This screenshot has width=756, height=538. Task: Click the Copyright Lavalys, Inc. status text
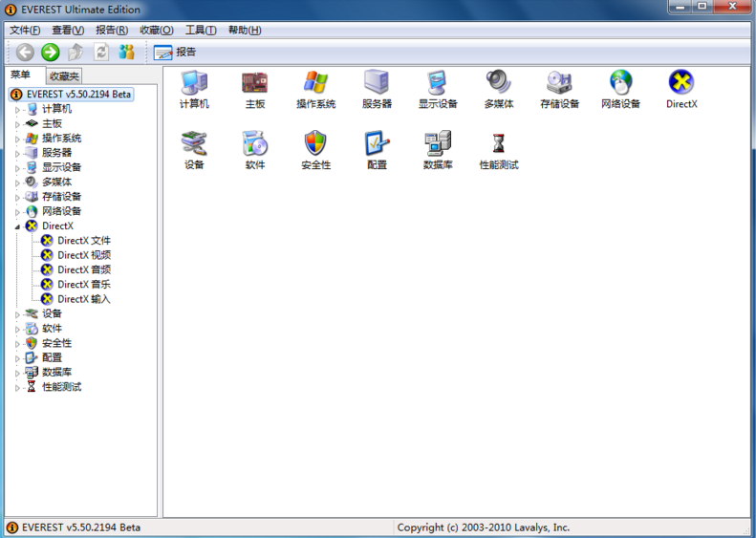coord(484,527)
